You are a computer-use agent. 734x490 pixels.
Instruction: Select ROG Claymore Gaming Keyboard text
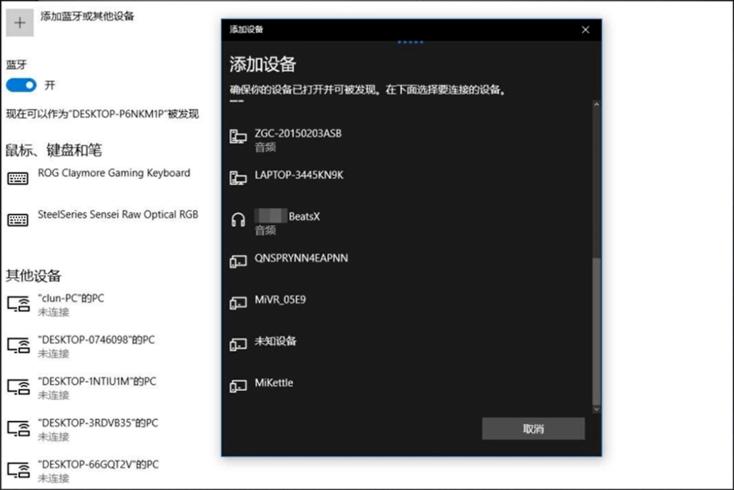(114, 173)
